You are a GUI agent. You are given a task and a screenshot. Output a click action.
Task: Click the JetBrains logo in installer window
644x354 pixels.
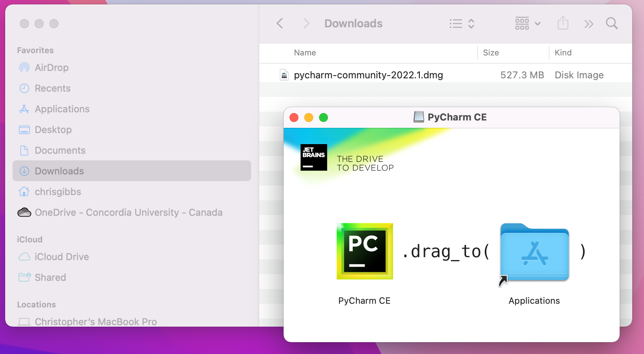314,157
